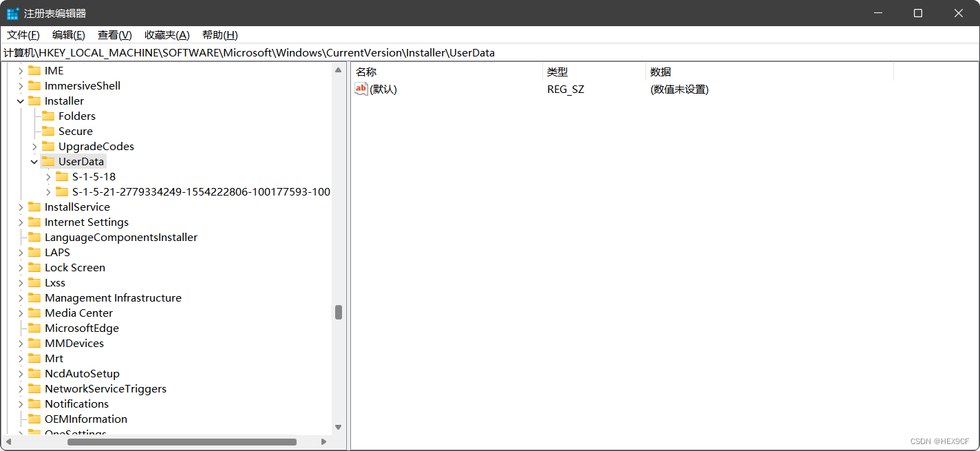This screenshot has width=980, height=451.
Task: Select the S-1-5-18 folder icon
Action: tap(62, 177)
